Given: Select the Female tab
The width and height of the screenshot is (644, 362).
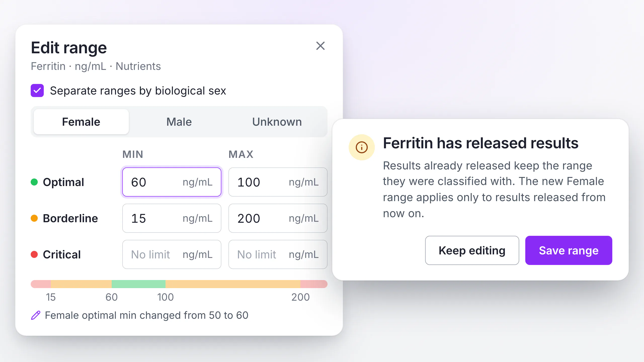Looking at the screenshot, I should click(x=81, y=122).
